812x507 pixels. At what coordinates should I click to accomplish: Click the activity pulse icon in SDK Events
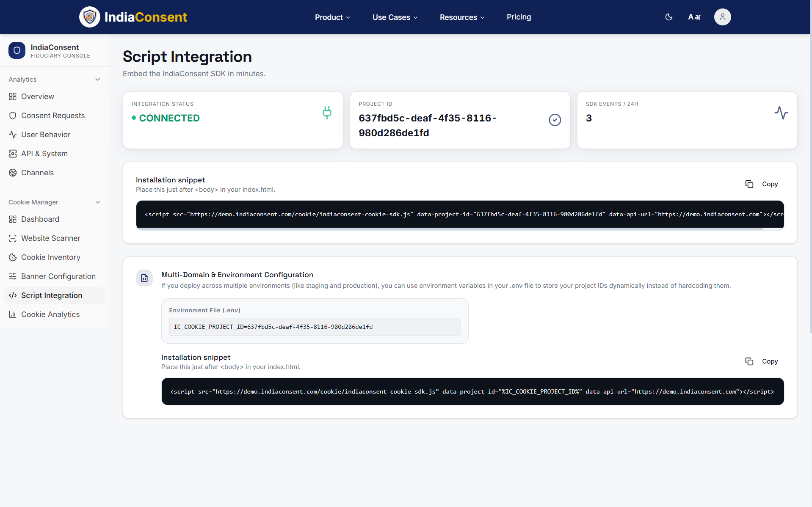point(781,113)
